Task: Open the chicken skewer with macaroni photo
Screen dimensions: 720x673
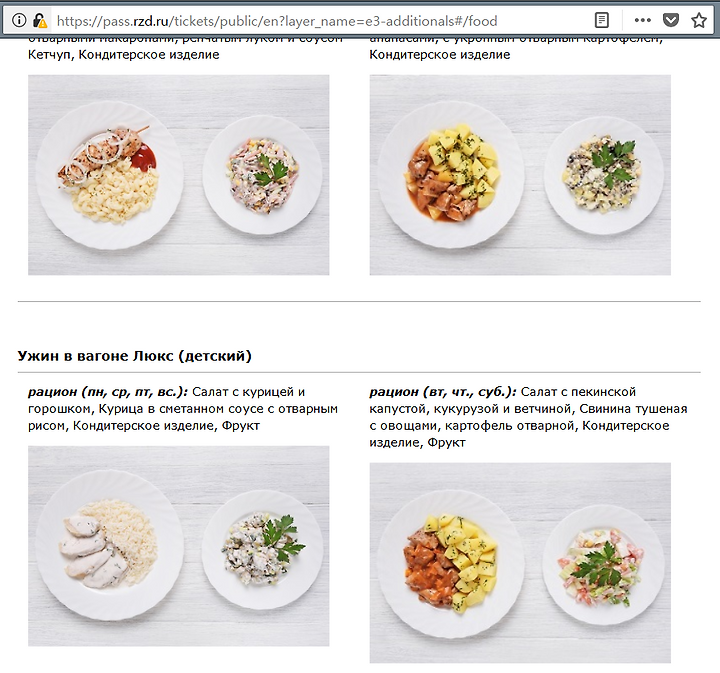Action: click(179, 175)
